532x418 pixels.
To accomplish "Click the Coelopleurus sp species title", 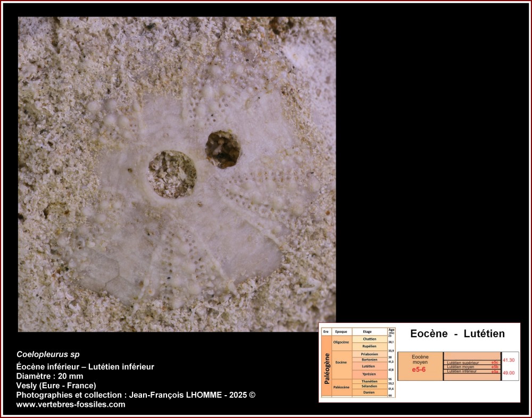I will point(48,354).
